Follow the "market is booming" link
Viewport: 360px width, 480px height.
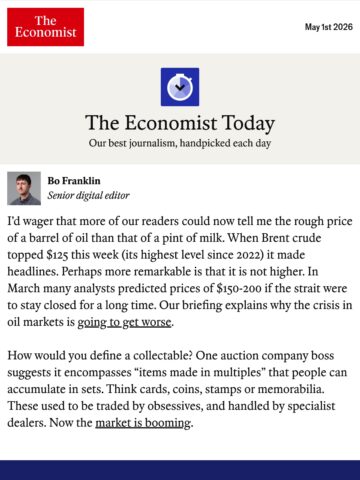(143, 423)
